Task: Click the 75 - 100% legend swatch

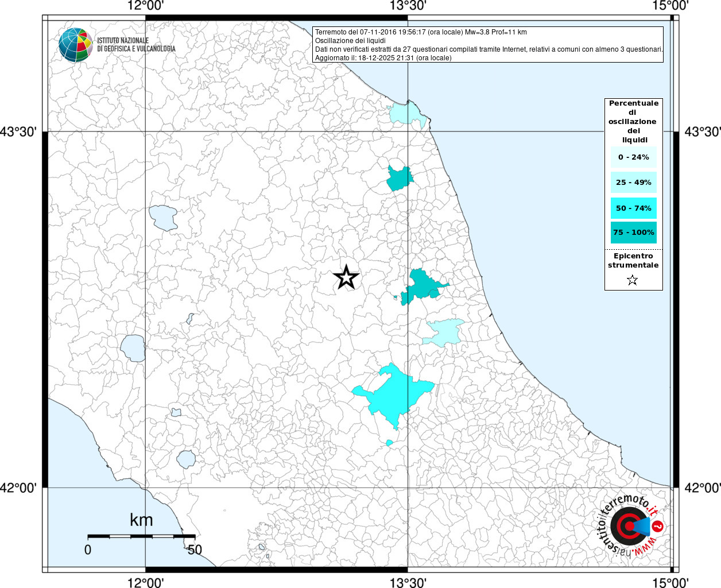Action: pyautogui.click(x=633, y=233)
